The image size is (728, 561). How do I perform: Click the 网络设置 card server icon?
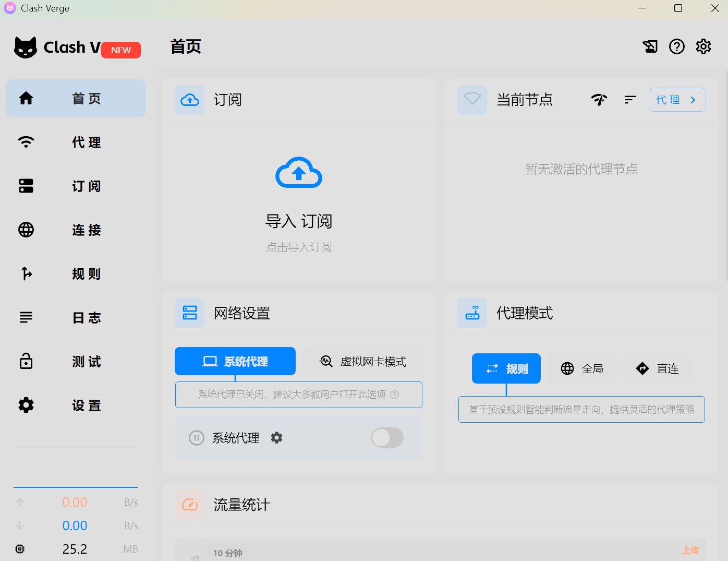(189, 313)
